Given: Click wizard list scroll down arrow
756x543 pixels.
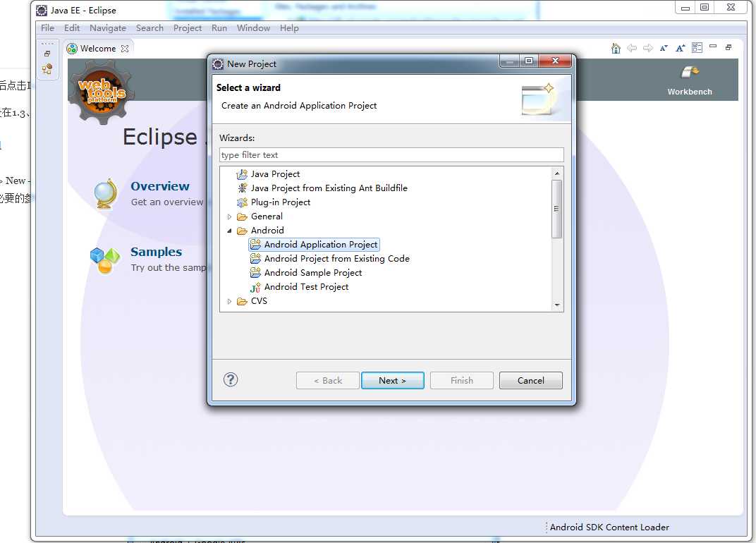Looking at the screenshot, I should coord(557,305).
